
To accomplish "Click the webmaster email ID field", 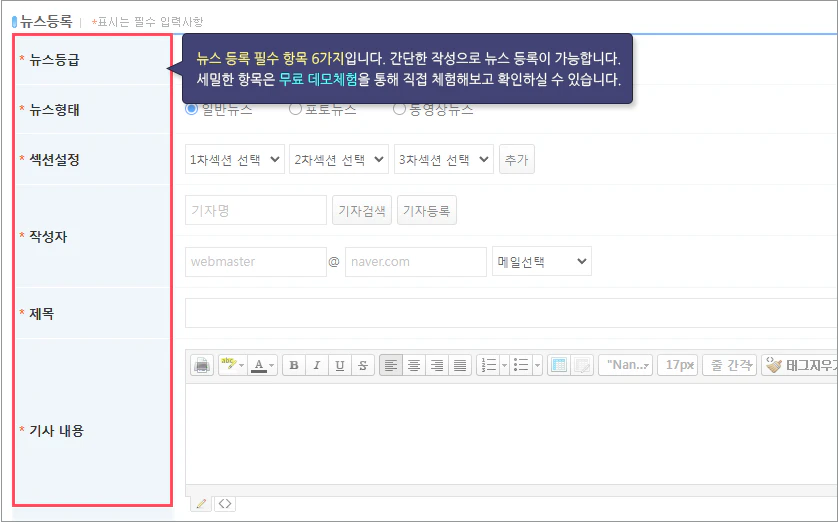I will click(x=255, y=262).
